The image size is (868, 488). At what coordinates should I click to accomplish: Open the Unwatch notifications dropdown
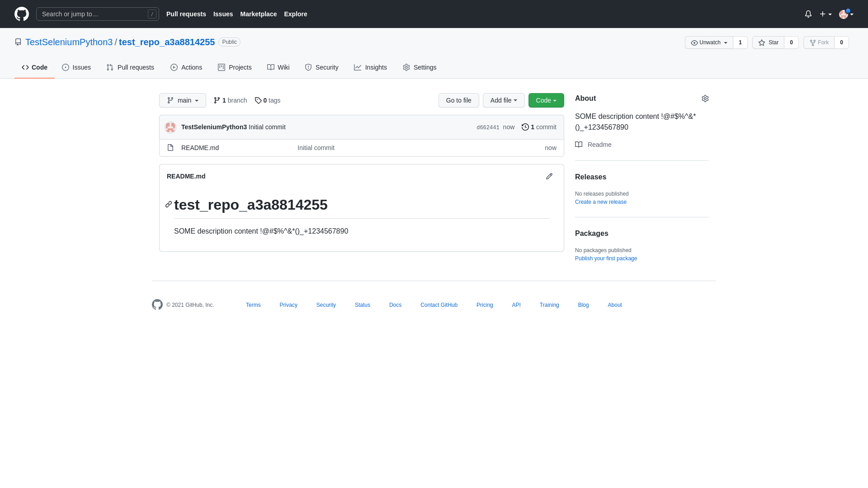click(709, 42)
